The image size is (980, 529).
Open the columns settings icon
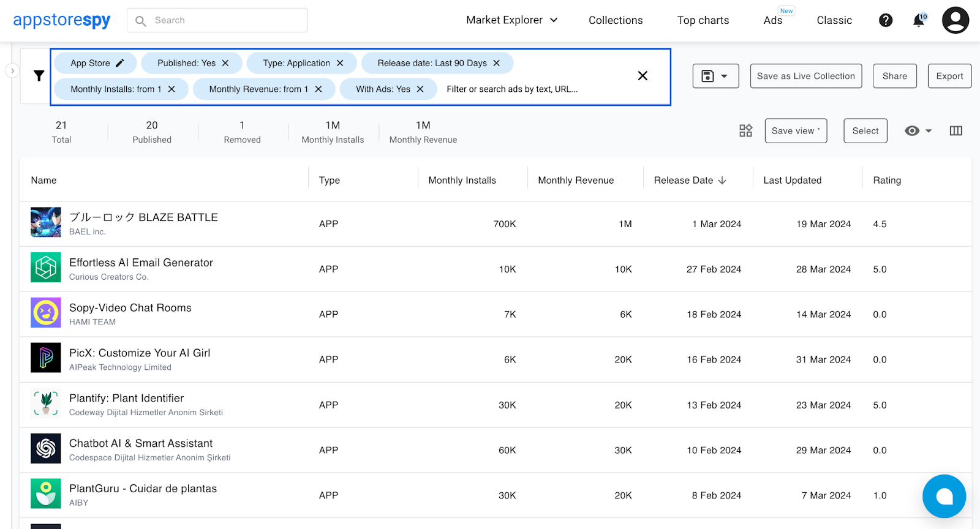point(956,130)
